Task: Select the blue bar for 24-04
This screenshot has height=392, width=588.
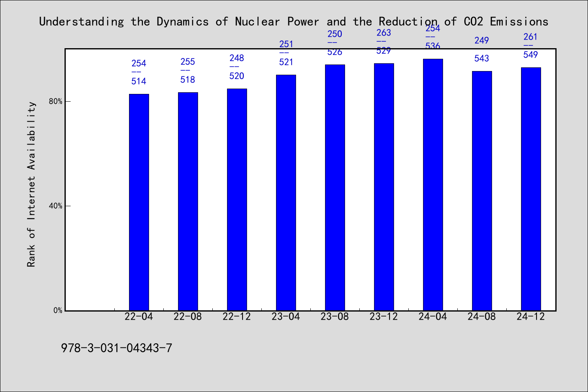Action: click(433, 185)
